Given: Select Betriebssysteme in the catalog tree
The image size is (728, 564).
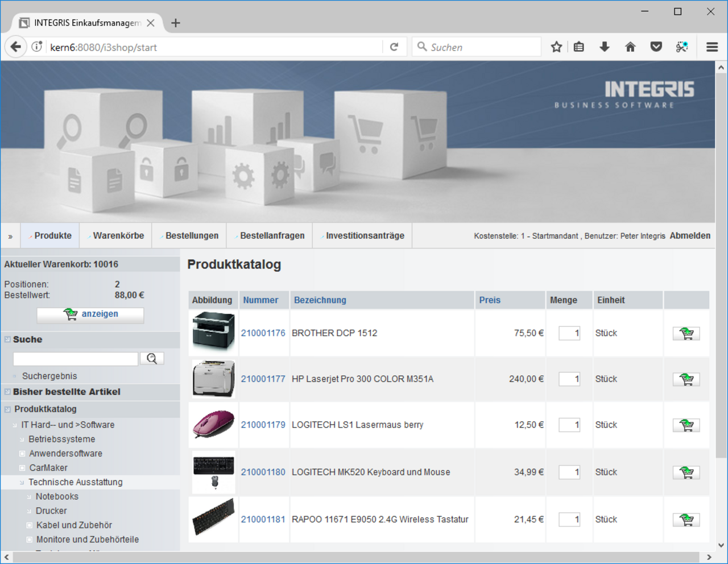Looking at the screenshot, I should 62,439.
